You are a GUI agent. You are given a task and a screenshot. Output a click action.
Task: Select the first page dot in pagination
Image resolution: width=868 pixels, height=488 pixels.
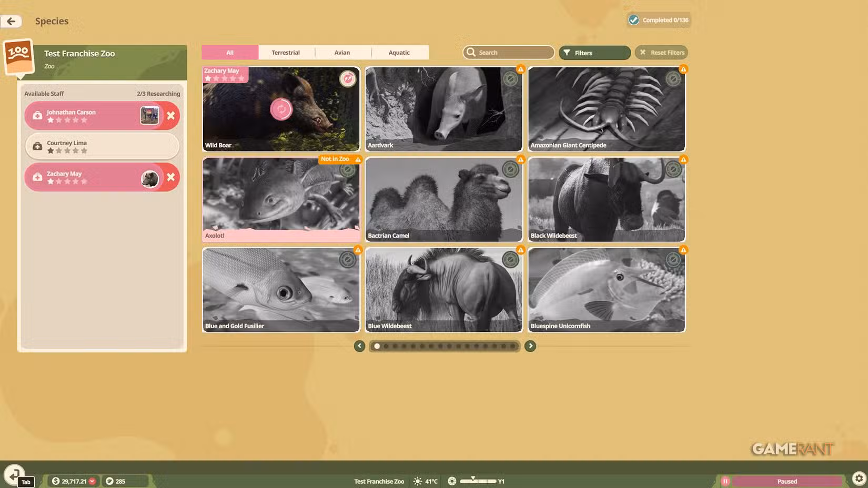(x=377, y=346)
